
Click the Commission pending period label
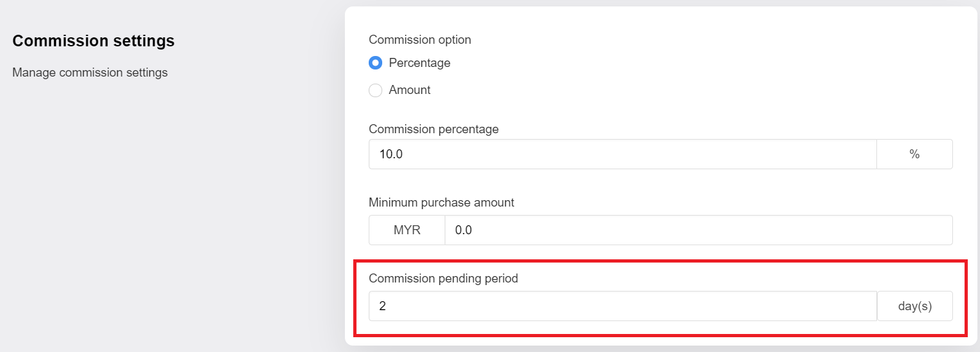443,279
